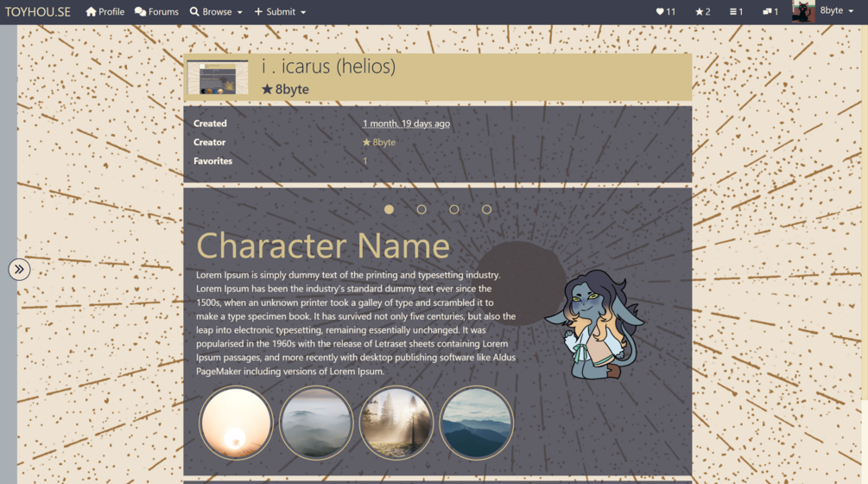Expand the Browse dropdown menu
This screenshot has width=868, height=484.
click(x=216, y=11)
